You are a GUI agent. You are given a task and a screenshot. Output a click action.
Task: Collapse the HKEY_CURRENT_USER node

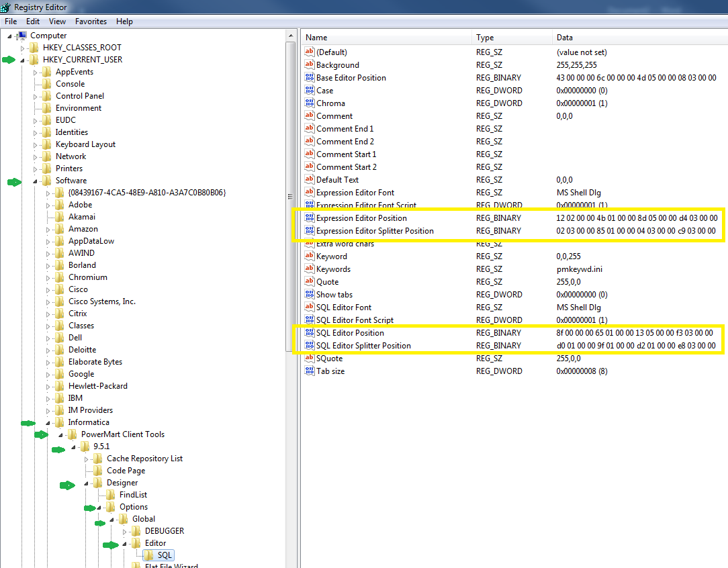(23, 60)
